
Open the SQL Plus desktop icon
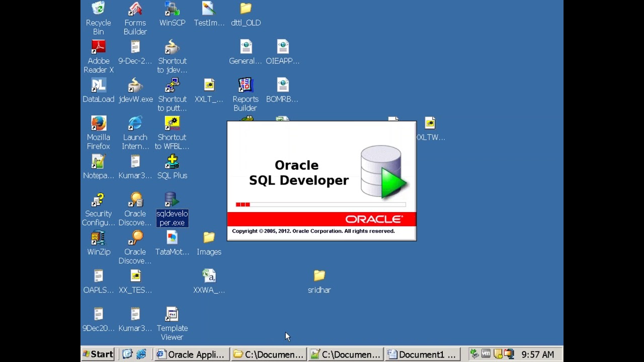click(172, 167)
